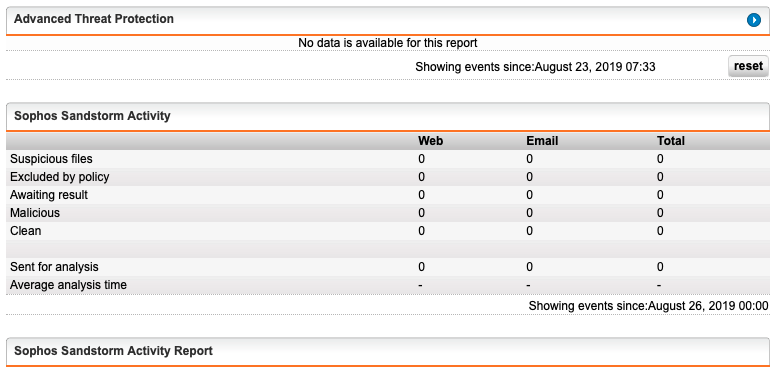Click Total value for Suspicious files
The width and height of the screenshot is (779, 375).
point(660,159)
